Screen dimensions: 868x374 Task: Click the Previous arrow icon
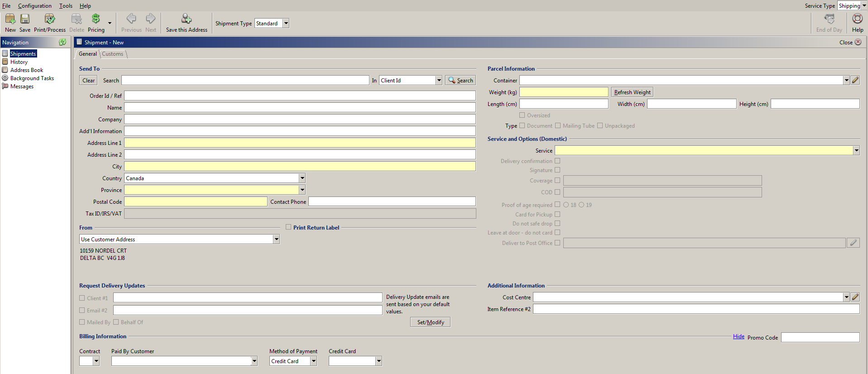tap(131, 19)
